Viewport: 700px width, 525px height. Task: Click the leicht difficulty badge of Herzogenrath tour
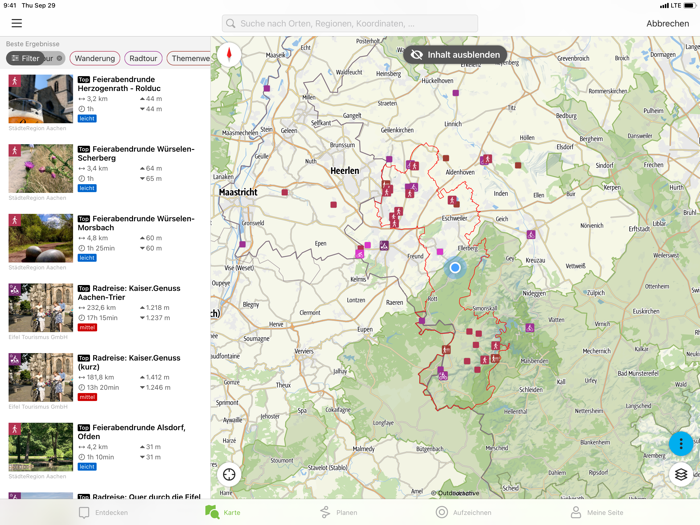[87, 118]
